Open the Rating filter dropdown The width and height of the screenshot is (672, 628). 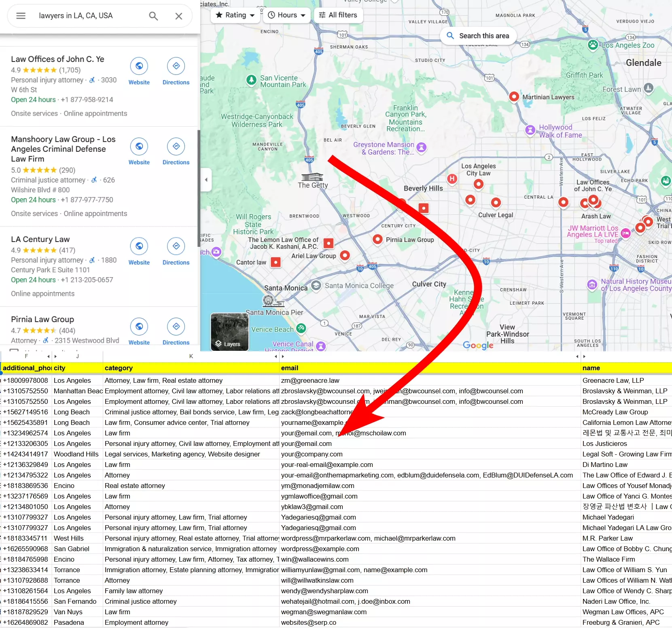(235, 15)
